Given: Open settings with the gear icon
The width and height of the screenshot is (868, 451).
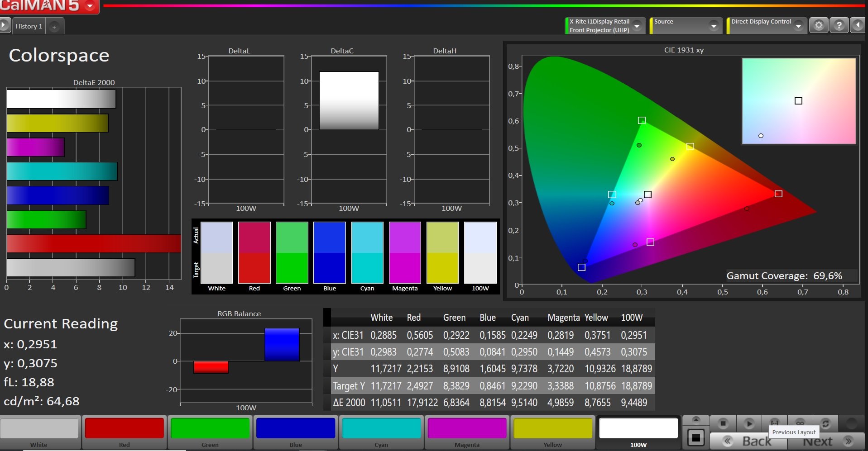Looking at the screenshot, I should click(x=819, y=25).
